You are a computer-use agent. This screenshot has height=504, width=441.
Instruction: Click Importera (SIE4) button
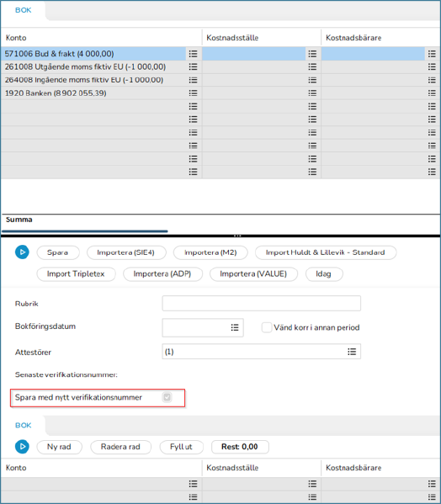(x=126, y=252)
